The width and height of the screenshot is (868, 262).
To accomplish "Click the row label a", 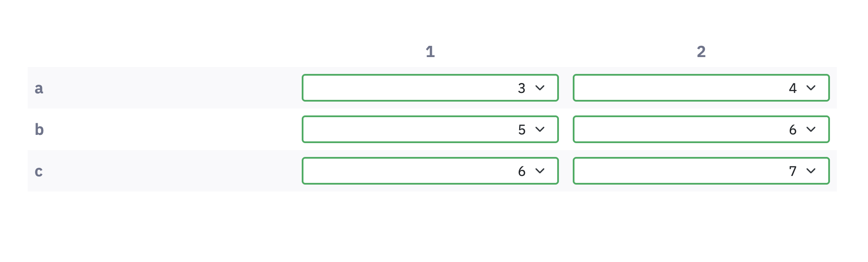I will tap(39, 88).
